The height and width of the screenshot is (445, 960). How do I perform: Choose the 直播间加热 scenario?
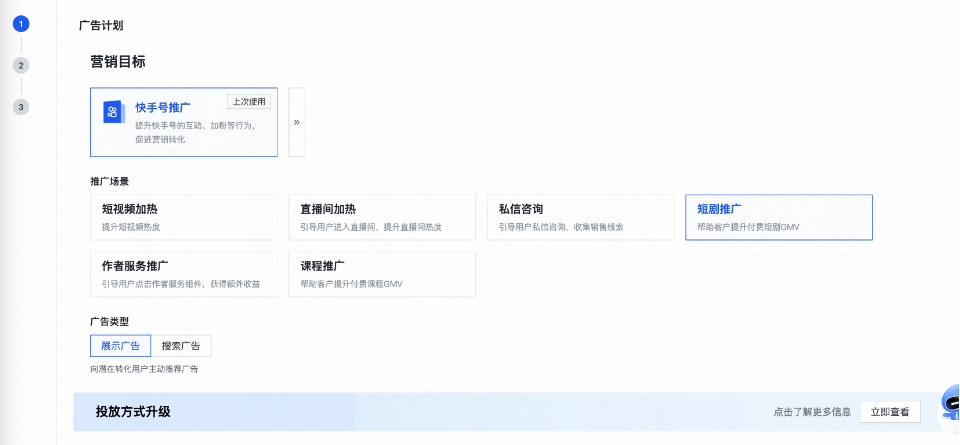pyautogui.click(x=382, y=217)
